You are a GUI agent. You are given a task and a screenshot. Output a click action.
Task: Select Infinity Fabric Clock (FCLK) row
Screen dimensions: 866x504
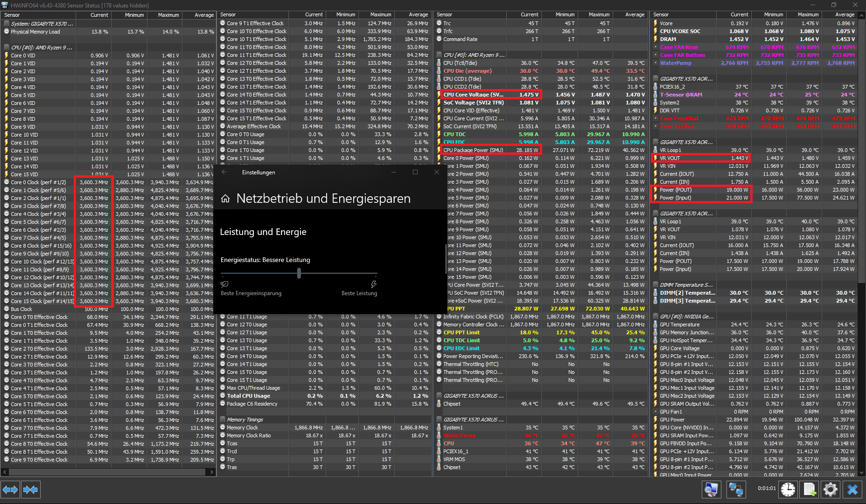coord(541,317)
